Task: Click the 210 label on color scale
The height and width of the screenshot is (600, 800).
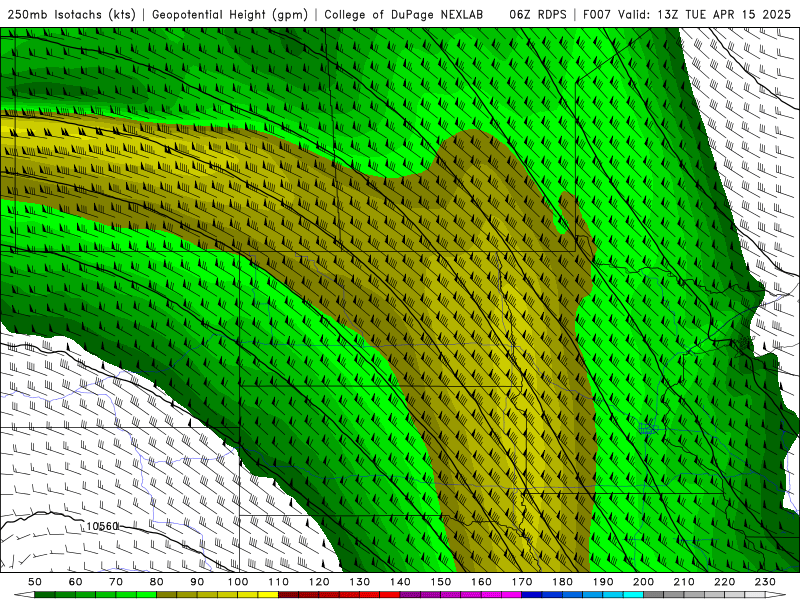Action: tap(684, 582)
